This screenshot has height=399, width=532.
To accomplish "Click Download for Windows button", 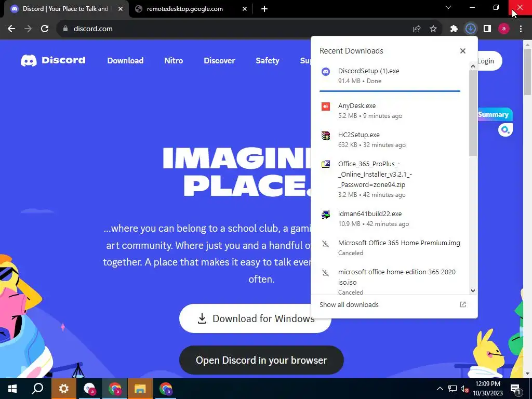I will [255, 318].
